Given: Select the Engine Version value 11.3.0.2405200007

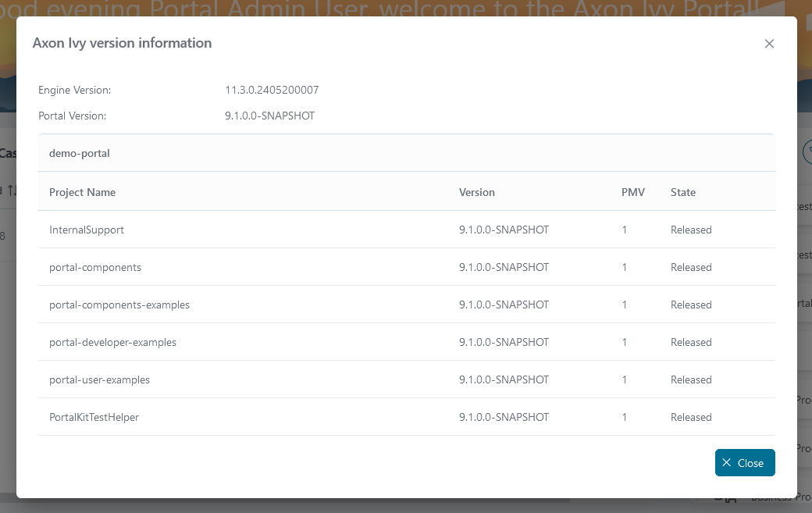Looking at the screenshot, I should point(272,90).
